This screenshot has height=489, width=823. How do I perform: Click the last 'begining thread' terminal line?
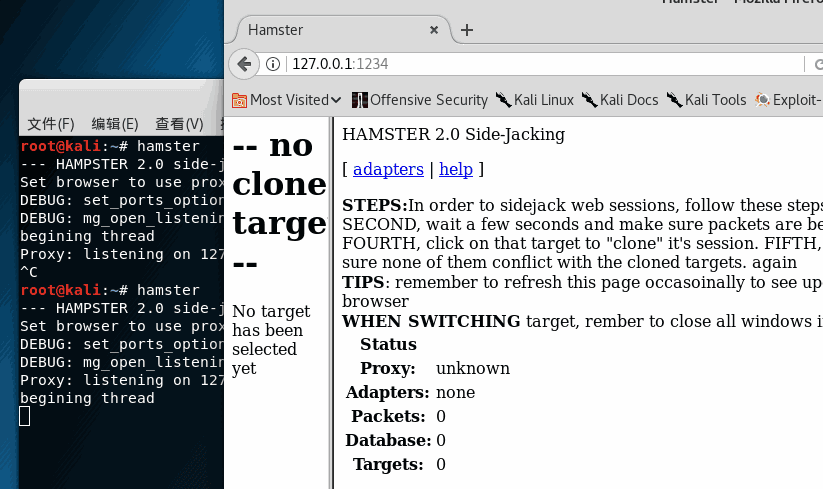[87, 398]
